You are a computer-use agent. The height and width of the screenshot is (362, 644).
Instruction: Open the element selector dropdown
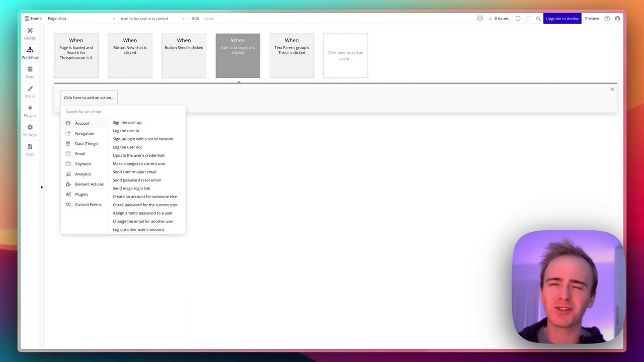(x=152, y=19)
